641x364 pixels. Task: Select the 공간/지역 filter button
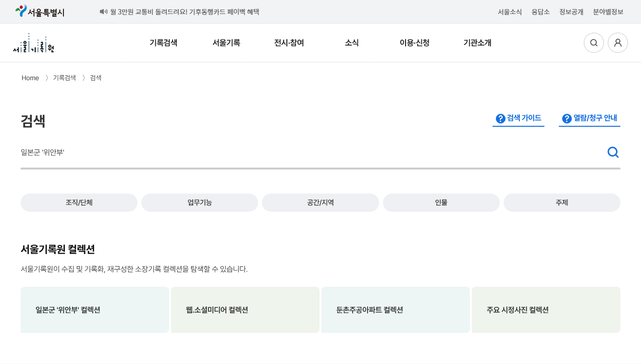coord(320,203)
